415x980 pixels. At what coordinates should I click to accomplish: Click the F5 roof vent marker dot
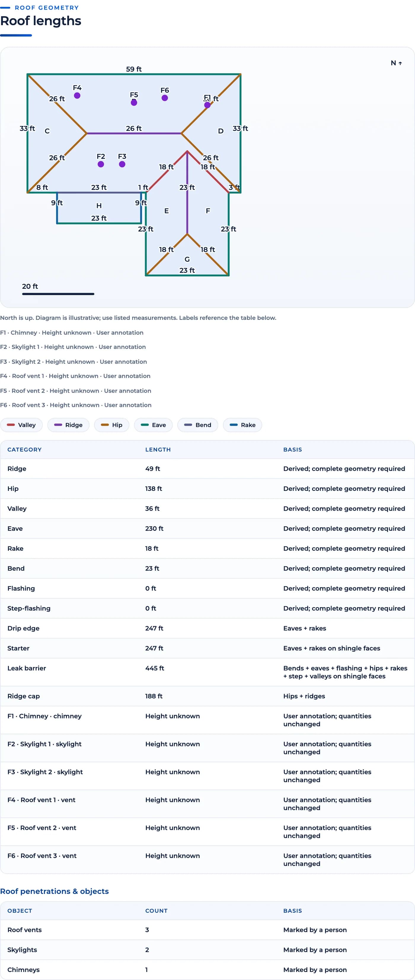tap(134, 103)
